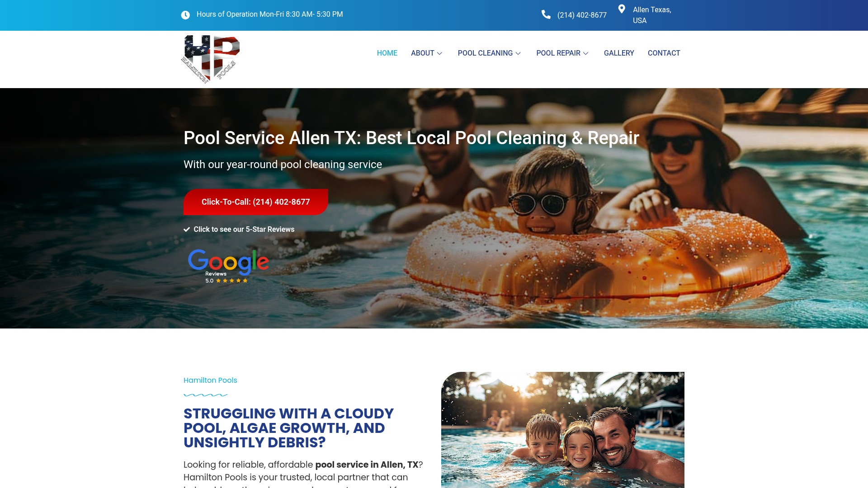Click the red Click-To-Call button
This screenshot has width=868, height=488.
point(256,202)
